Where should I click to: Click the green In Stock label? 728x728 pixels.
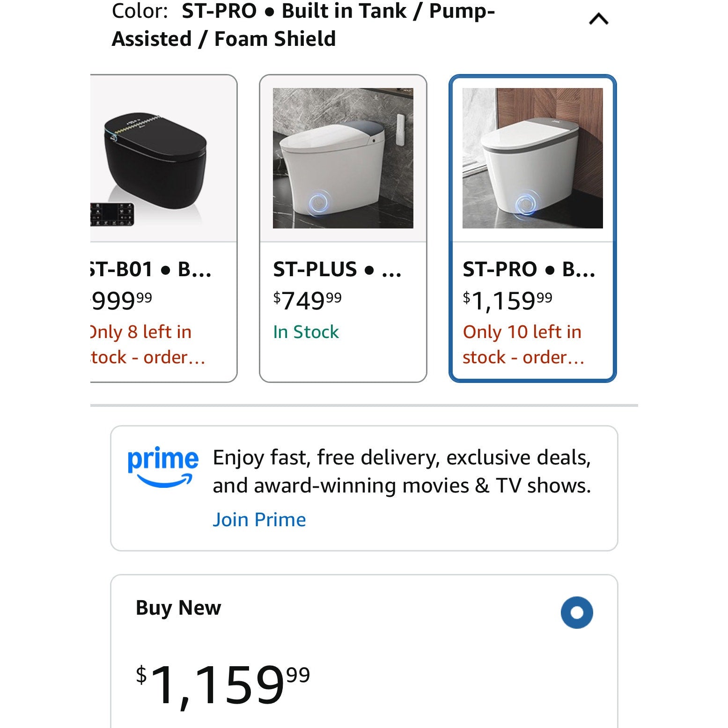point(306,332)
